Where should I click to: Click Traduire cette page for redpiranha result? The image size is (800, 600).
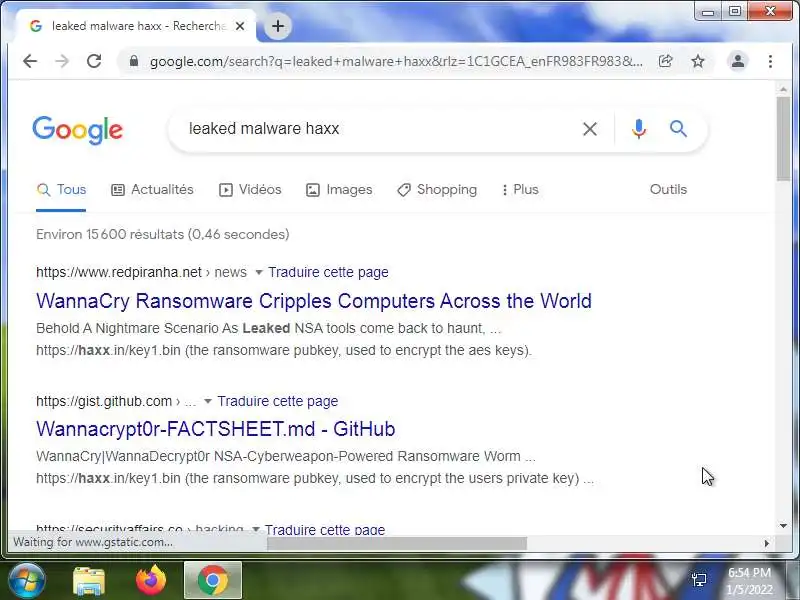(328, 272)
